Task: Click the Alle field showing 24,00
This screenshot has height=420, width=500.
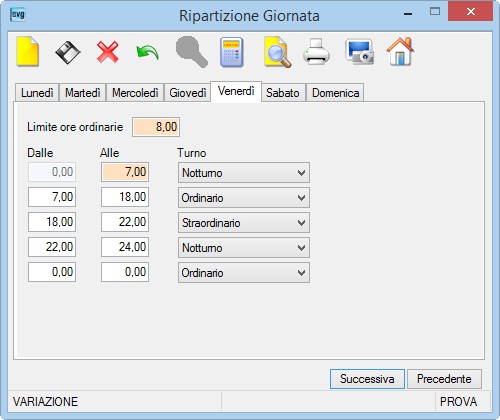Action: tap(125, 247)
